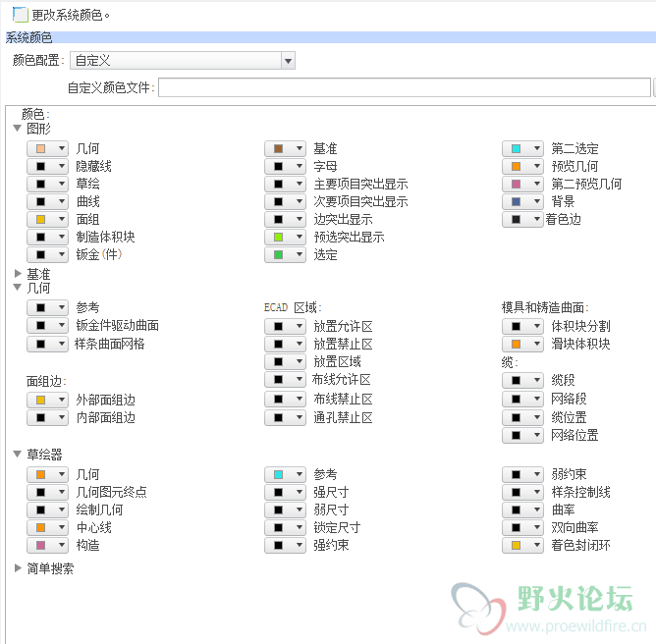Click the 自定义颜色文件 input field

pyautogui.click(x=405, y=87)
